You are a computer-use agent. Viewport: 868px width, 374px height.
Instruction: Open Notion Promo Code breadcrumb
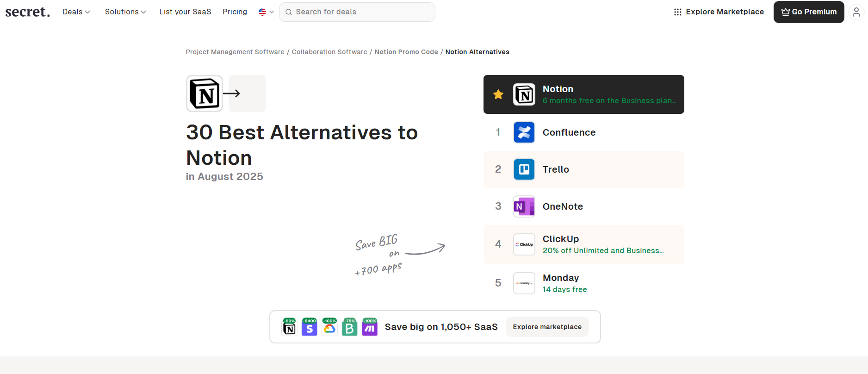(406, 52)
